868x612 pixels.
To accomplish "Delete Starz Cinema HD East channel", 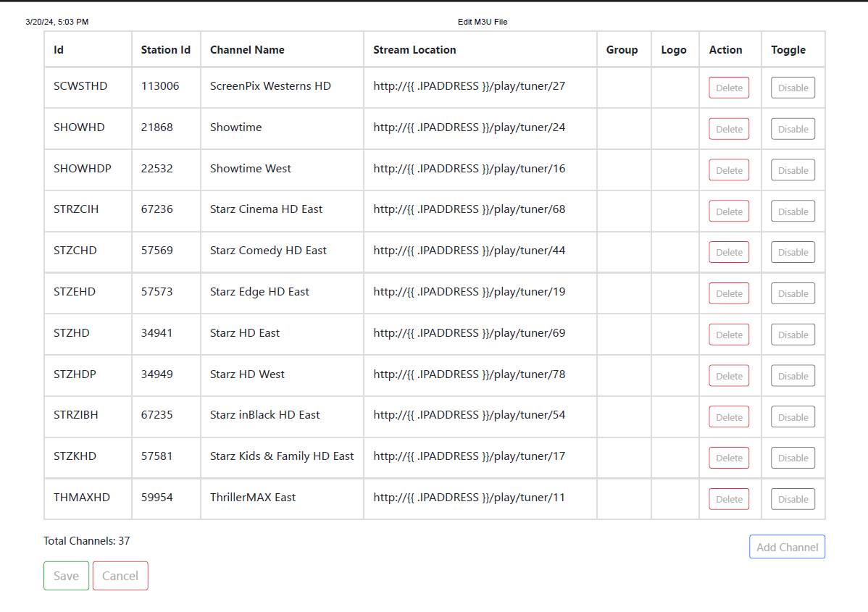I will [x=728, y=211].
